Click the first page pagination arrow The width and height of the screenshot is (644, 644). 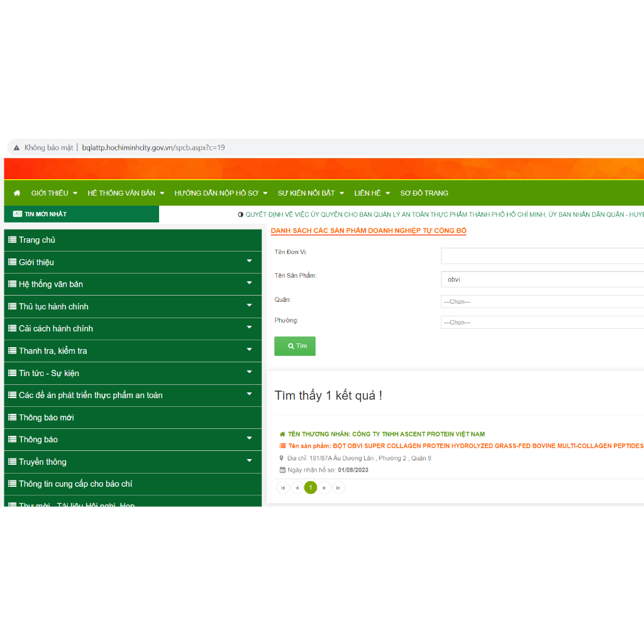tap(283, 487)
